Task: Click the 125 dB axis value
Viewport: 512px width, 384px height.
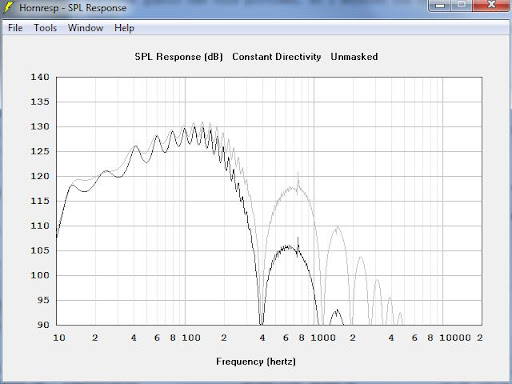Action: 40,151
